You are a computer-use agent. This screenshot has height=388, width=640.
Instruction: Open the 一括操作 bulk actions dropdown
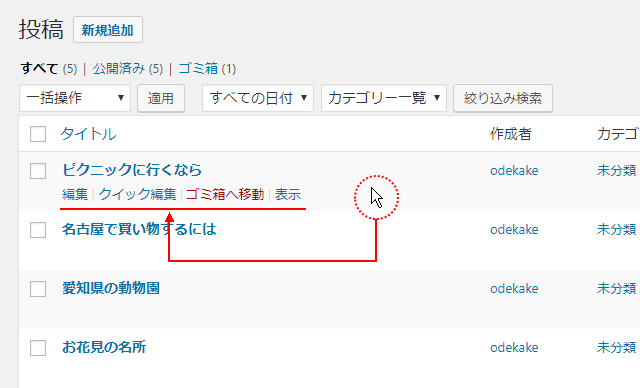(75, 98)
